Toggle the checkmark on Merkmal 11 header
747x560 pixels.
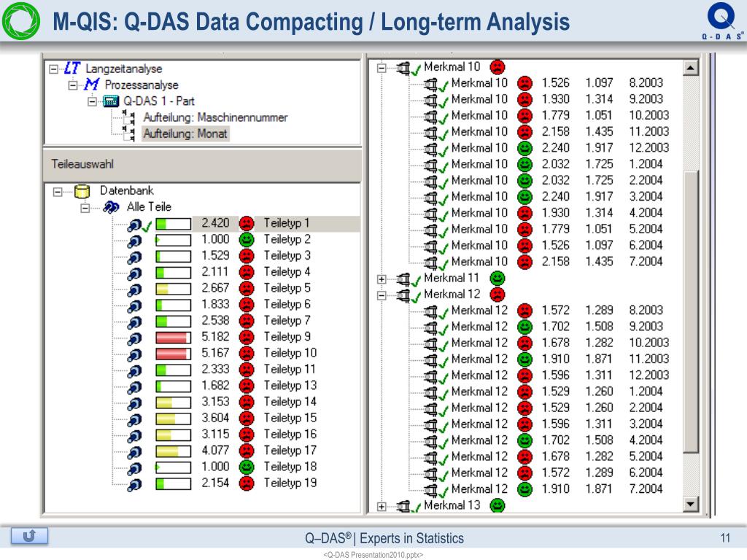tap(416, 281)
